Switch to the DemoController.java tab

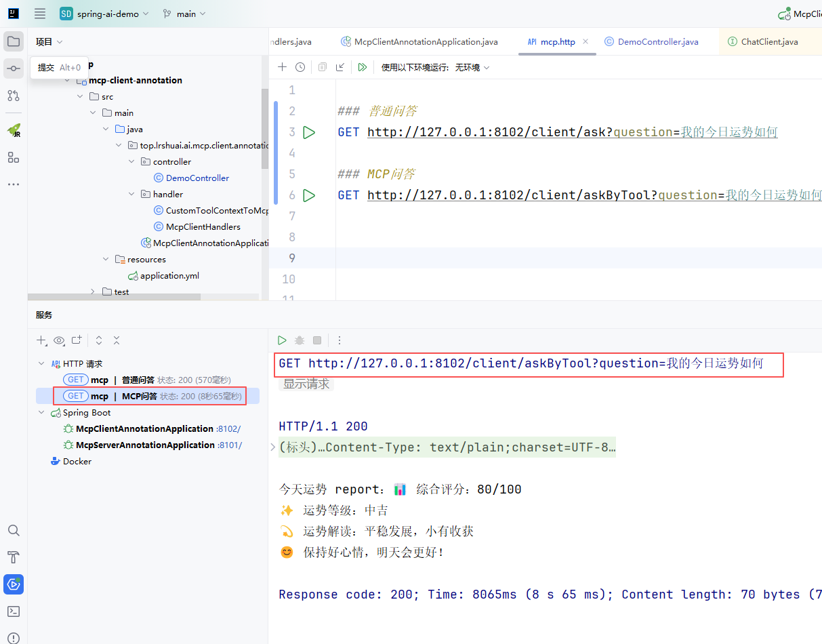[657, 42]
